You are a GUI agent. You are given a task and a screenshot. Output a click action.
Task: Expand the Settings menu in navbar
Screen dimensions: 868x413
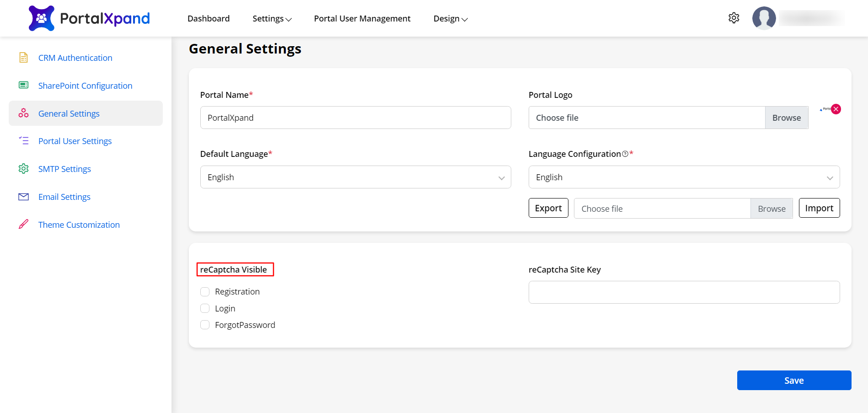(x=272, y=19)
